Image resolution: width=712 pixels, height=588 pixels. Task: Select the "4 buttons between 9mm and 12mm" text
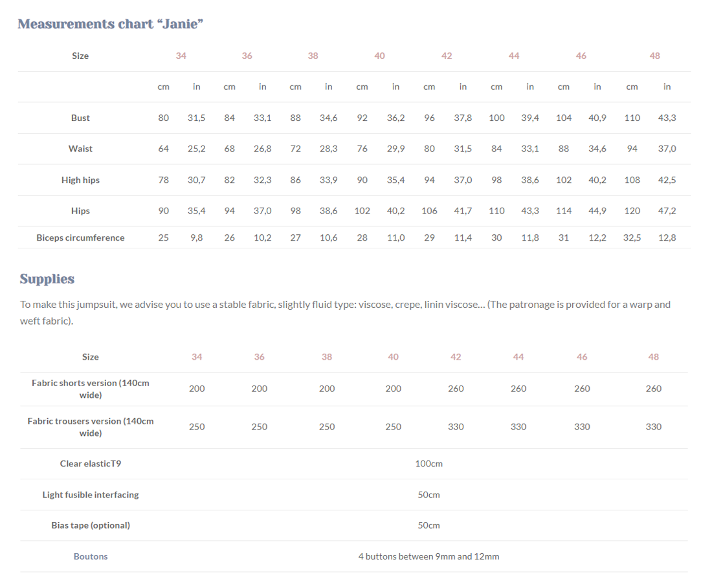[428, 556]
